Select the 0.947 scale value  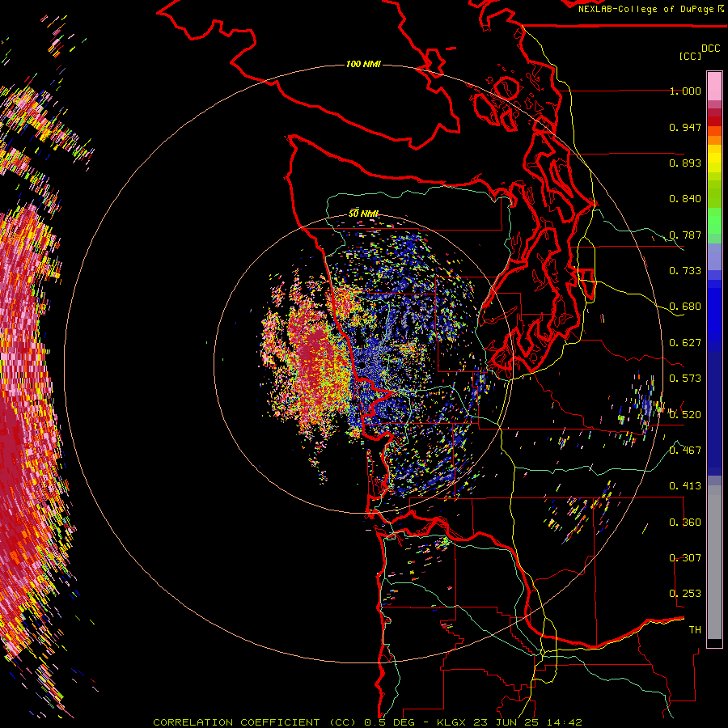coord(685,127)
